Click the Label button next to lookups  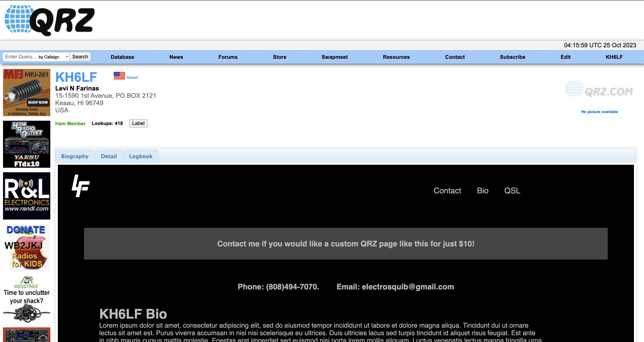pyautogui.click(x=138, y=123)
